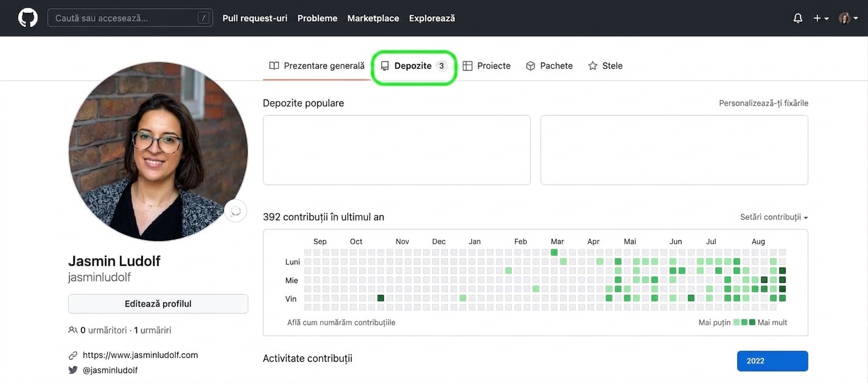Open the 1 urmăriri link

click(152, 330)
